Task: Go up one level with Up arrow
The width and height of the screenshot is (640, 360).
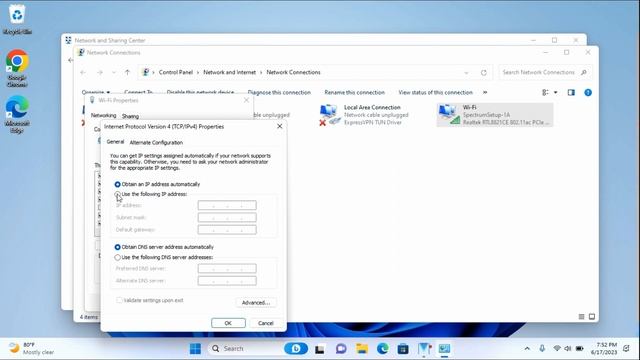Action: [127, 72]
